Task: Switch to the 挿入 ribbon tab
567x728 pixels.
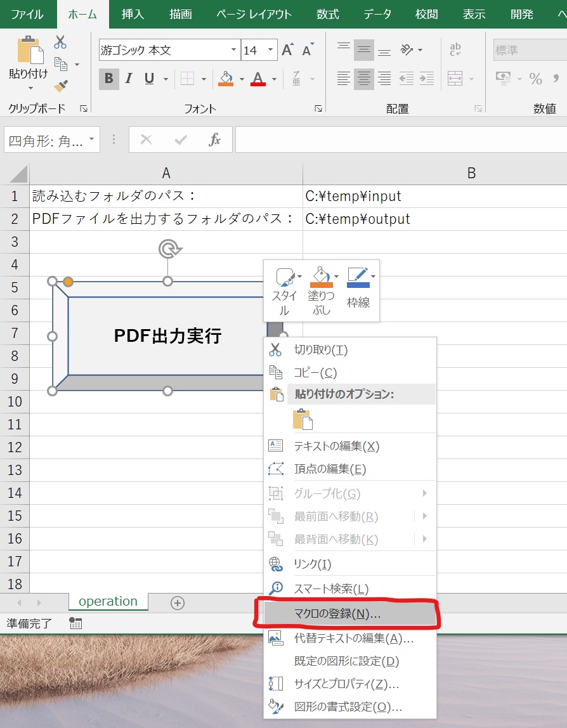Action: pos(132,13)
